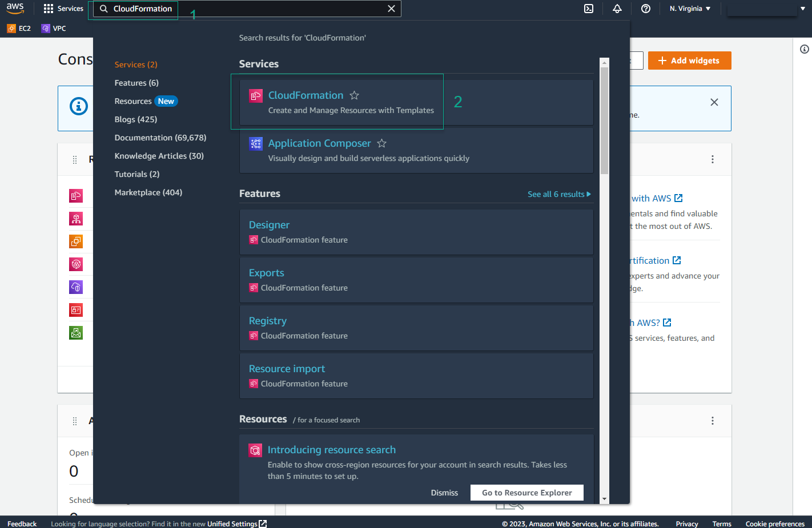Select Resources New filter

tap(146, 101)
